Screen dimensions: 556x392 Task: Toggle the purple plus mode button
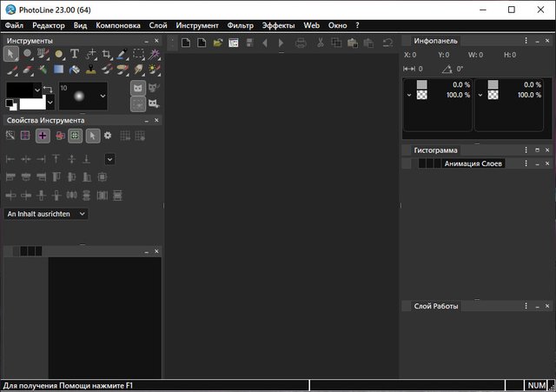(x=43, y=136)
